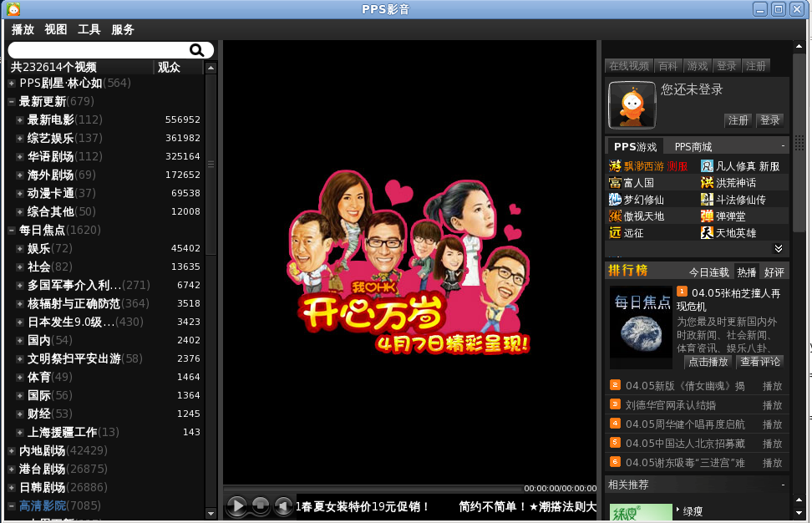Image resolution: width=812 pixels, height=523 pixels.
Task: Expand the 内地剧场 tree node
Action: (x=11, y=450)
